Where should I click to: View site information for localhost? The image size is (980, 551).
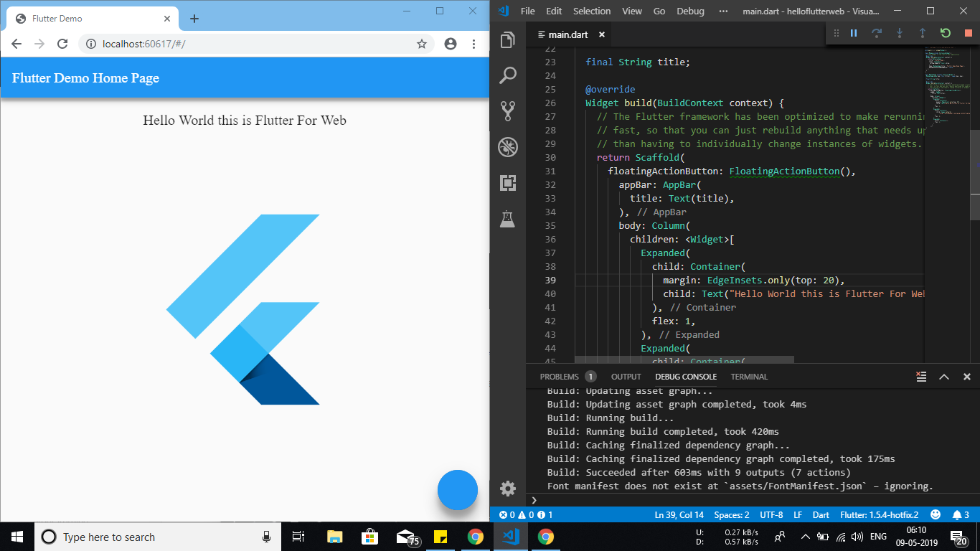click(91, 44)
